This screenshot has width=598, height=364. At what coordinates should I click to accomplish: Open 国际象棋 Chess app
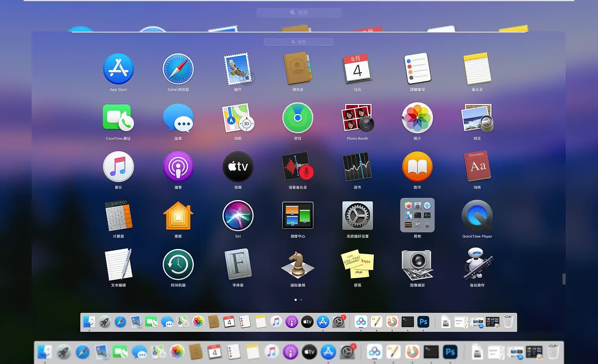pyautogui.click(x=298, y=265)
